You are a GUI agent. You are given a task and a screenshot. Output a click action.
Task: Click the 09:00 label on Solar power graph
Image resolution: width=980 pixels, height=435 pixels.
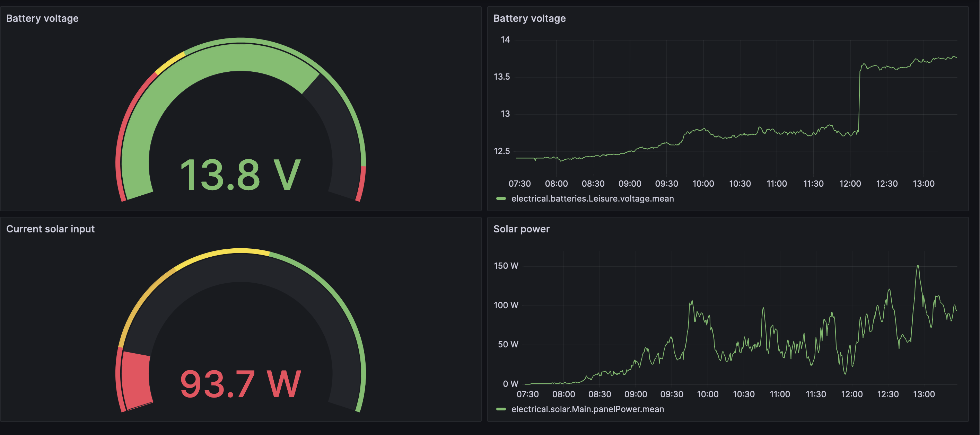tap(635, 394)
